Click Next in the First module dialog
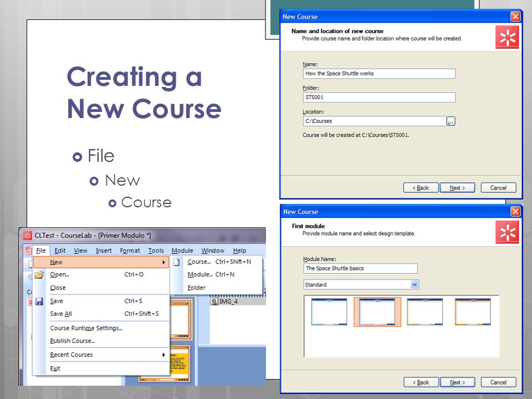 458,382
